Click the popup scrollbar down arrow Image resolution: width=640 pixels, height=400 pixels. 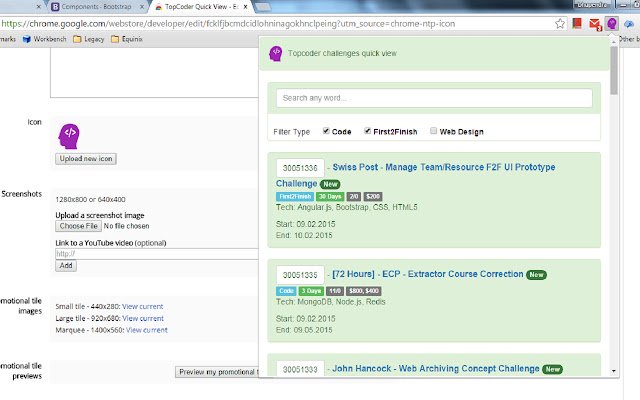(x=613, y=371)
